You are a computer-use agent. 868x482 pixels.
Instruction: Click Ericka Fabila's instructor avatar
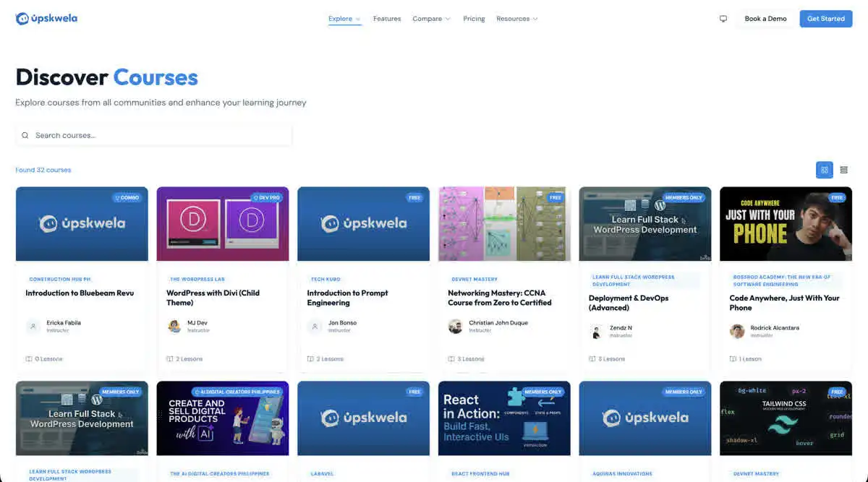click(x=33, y=327)
